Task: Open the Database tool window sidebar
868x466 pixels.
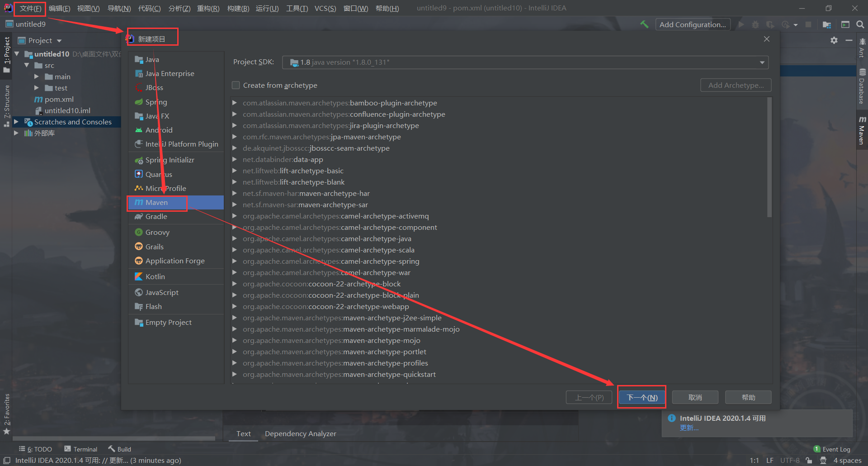Action: coord(862,86)
